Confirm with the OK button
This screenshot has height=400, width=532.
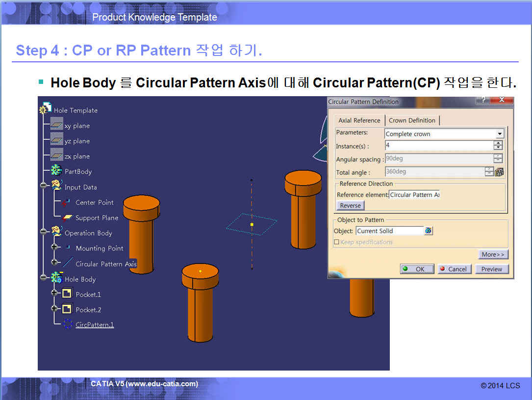tap(417, 269)
